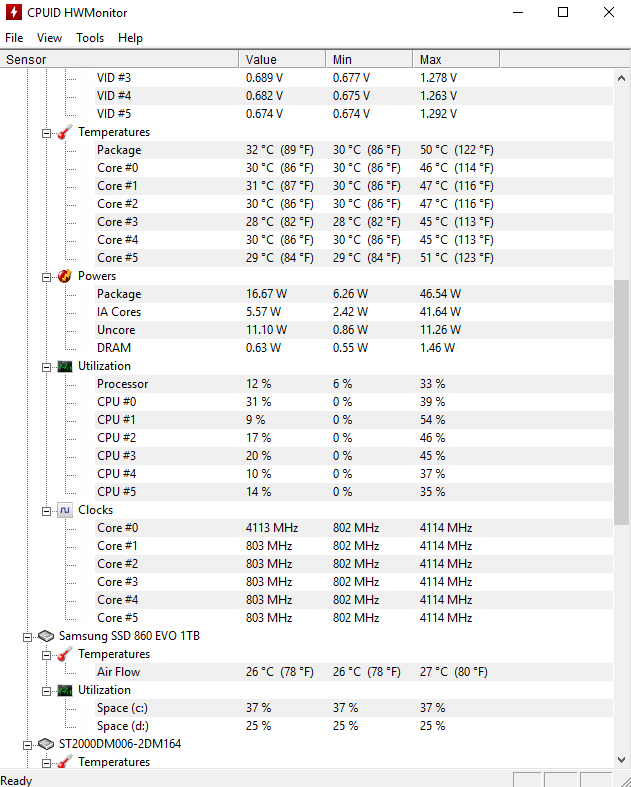Click the thermometer icon beside CPU Temperatures
The height and width of the screenshot is (787, 631).
tap(64, 132)
